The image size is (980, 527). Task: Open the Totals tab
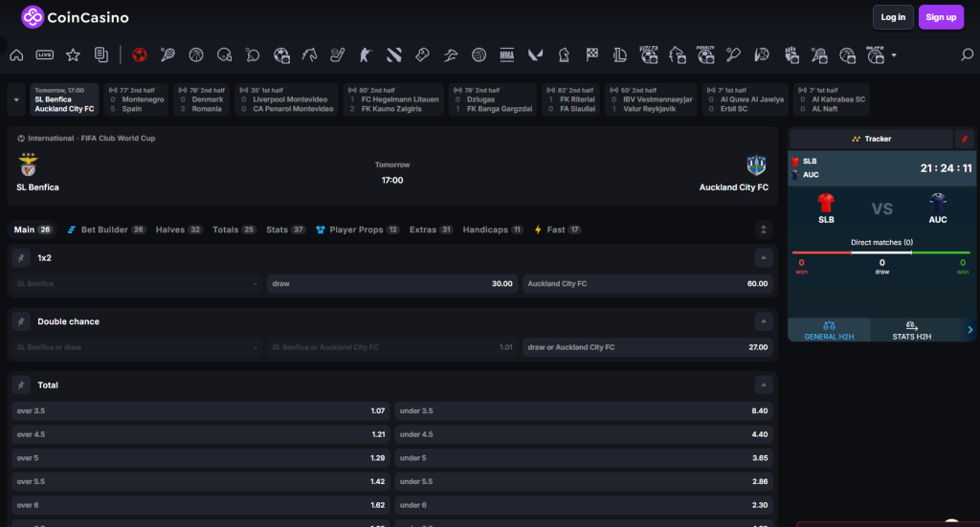click(234, 230)
